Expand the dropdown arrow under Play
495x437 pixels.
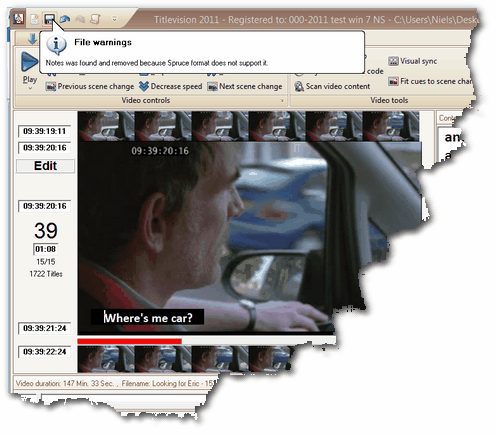(x=30, y=89)
